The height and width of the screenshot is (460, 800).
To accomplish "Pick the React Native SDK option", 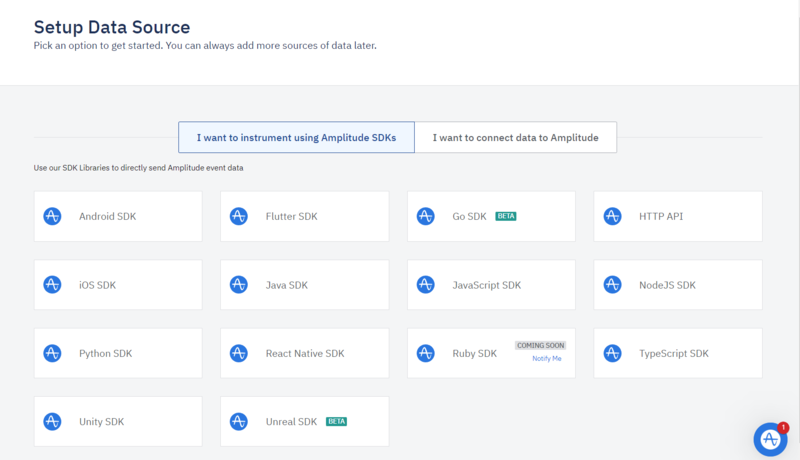I will coord(304,353).
